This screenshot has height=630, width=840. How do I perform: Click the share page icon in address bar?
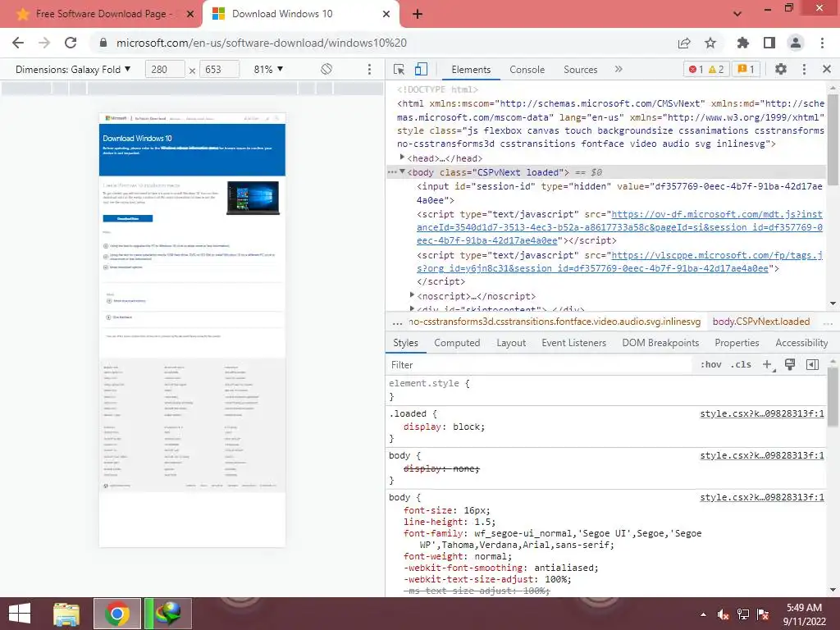[684, 43]
